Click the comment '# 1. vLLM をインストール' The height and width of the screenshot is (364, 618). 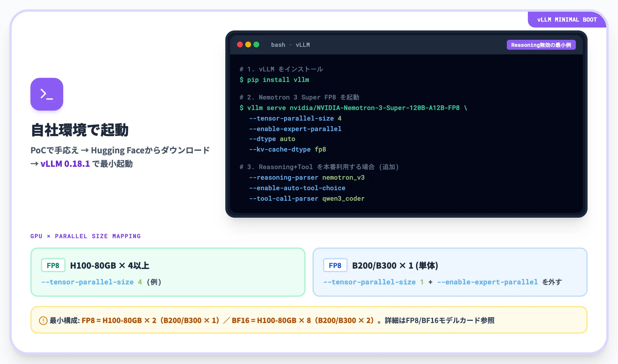pyautogui.click(x=281, y=69)
